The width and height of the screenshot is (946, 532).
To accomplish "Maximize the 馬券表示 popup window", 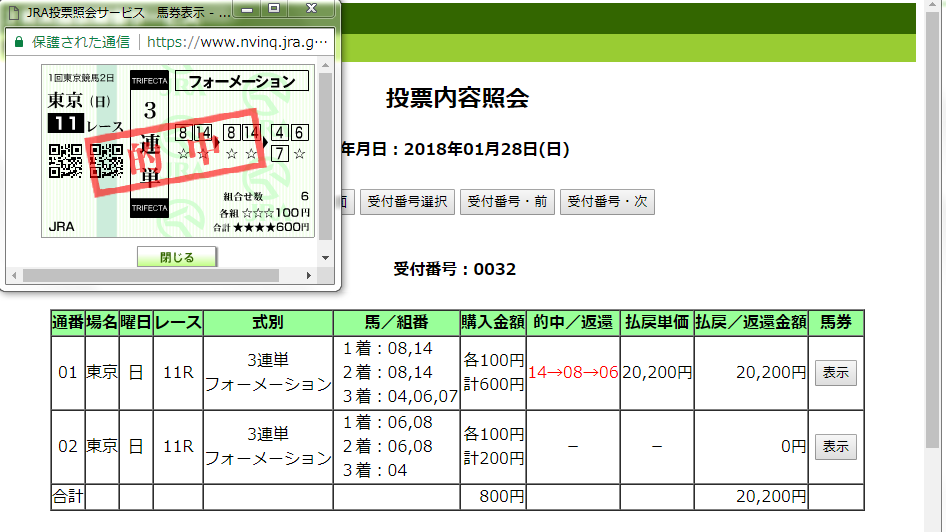I will (273, 10).
